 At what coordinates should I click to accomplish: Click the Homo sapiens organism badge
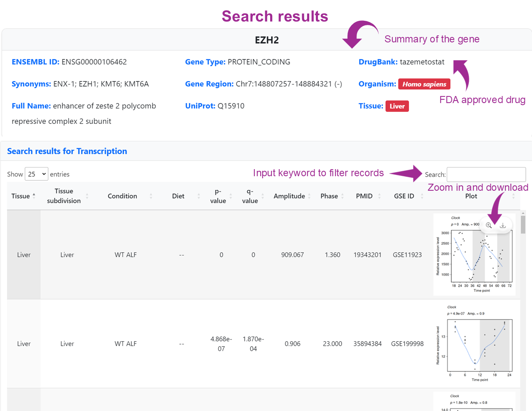(424, 84)
